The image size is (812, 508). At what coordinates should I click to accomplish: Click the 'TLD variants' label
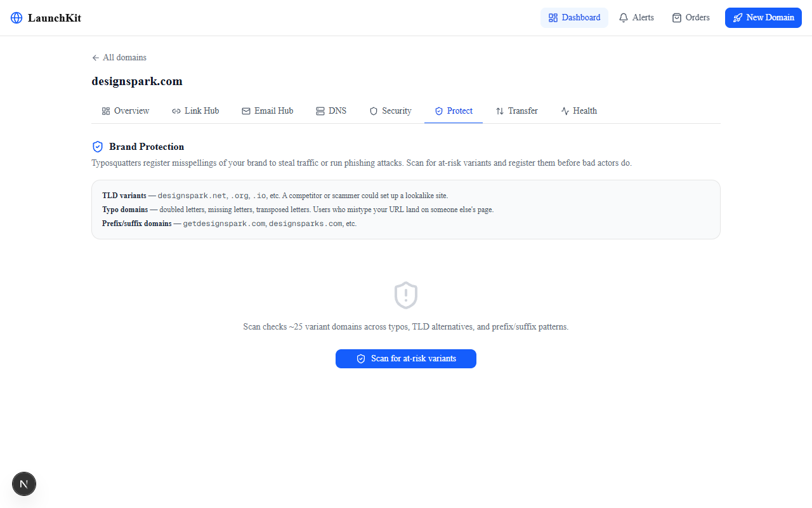(x=124, y=196)
